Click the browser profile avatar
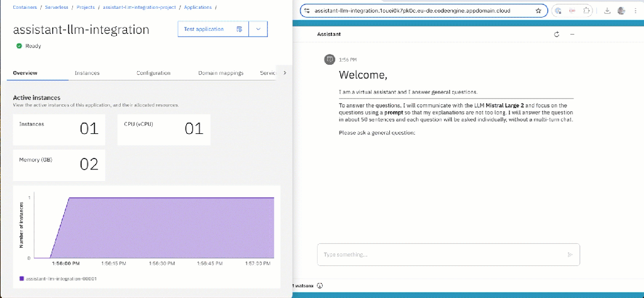 [x=621, y=11]
